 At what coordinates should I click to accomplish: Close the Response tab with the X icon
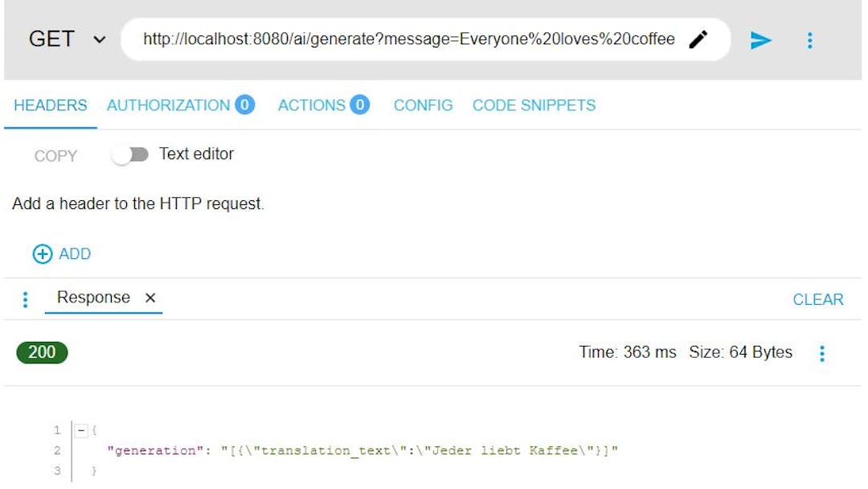[x=149, y=298]
